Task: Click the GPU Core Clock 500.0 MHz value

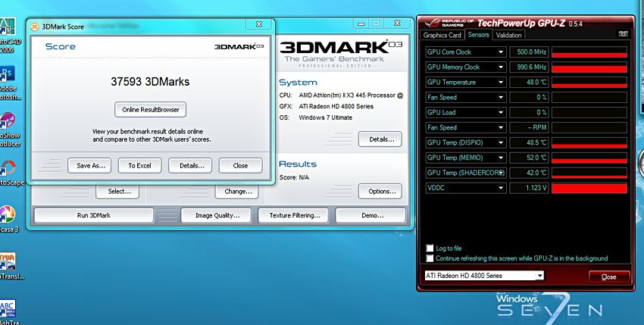Action: 529,52
